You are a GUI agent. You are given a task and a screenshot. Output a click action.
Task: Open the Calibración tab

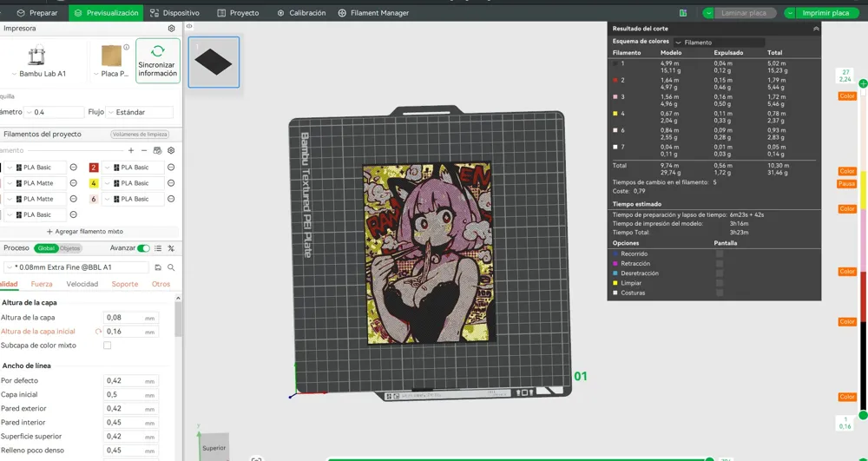[301, 13]
